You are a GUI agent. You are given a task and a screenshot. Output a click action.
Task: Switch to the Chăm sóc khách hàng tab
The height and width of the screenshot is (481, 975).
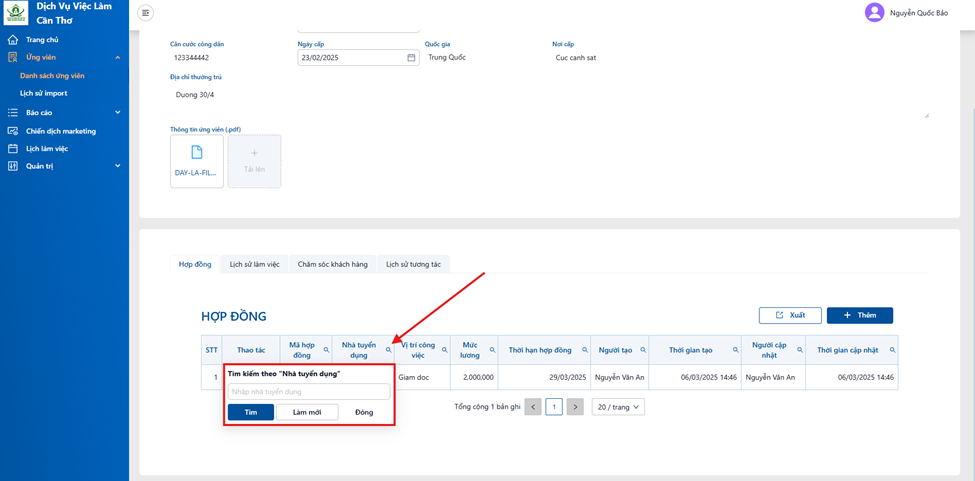[333, 264]
